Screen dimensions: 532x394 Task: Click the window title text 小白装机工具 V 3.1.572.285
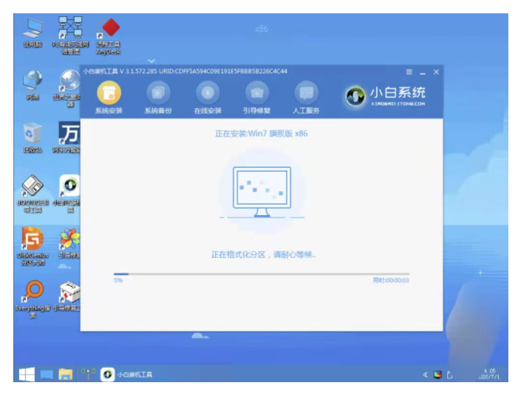tap(120, 71)
